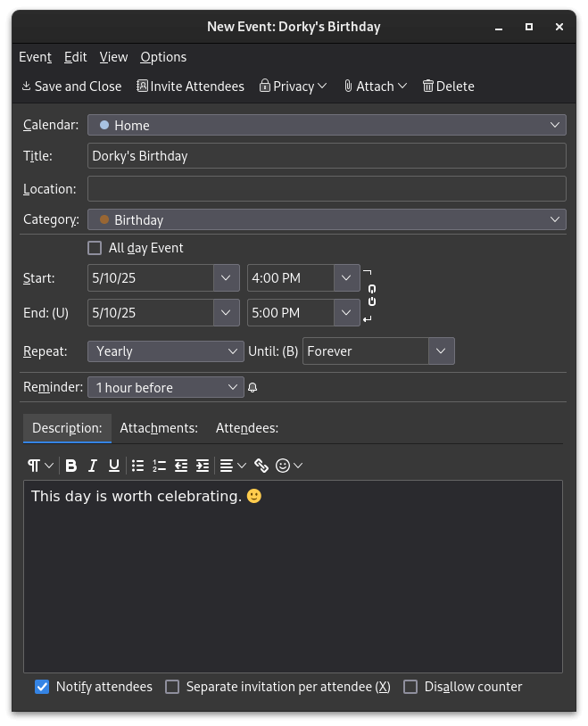The image size is (588, 726).
Task: Switch to the Attachments tab
Action: 159,428
